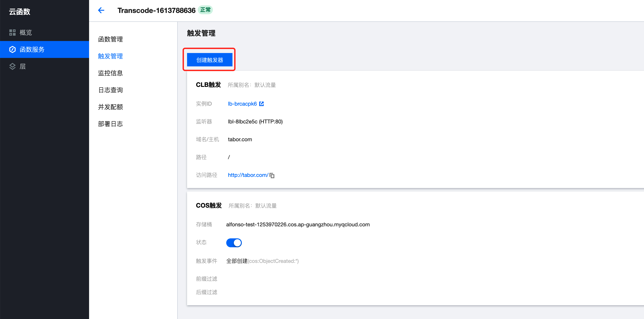The width and height of the screenshot is (644, 319).
Task: Click the 触发事件 label
Action: pyautogui.click(x=206, y=261)
